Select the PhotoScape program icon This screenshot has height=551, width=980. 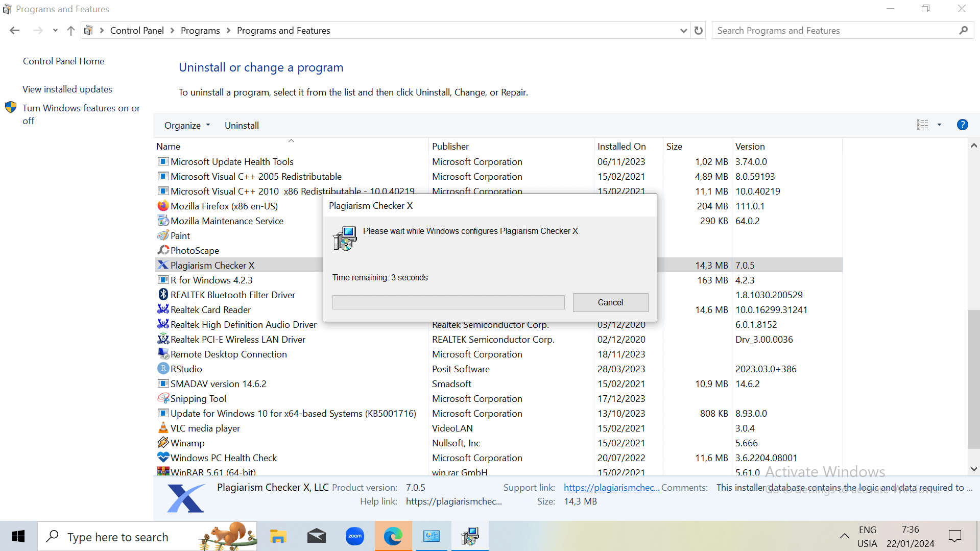click(163, 250)
